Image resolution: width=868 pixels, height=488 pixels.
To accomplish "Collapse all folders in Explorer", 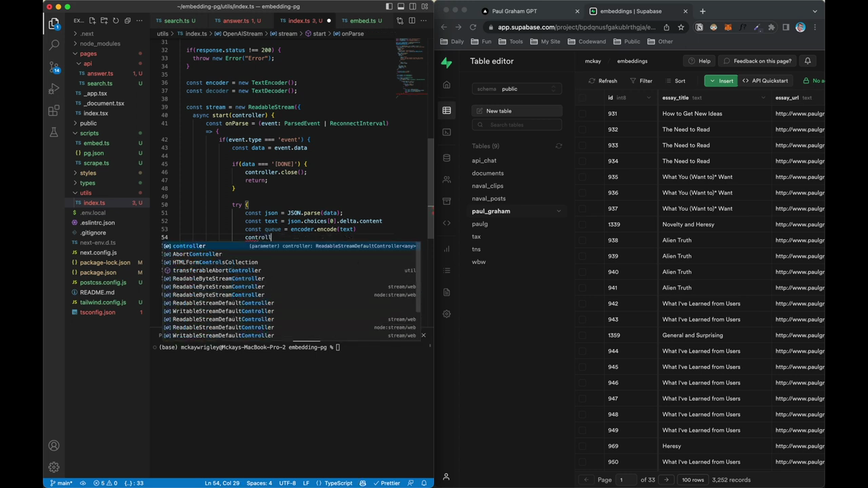I will (x=127, y=20).
